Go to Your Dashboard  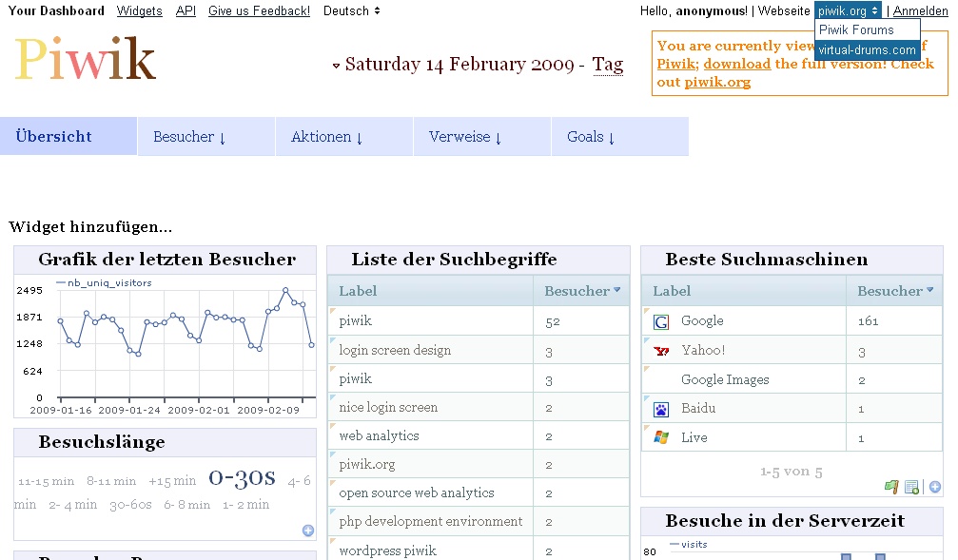click(x=56, y=11)
